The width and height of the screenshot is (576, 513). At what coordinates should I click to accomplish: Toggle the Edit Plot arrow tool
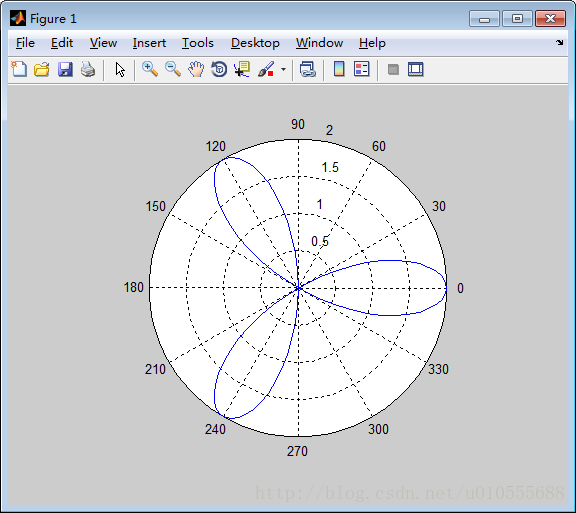120,69
